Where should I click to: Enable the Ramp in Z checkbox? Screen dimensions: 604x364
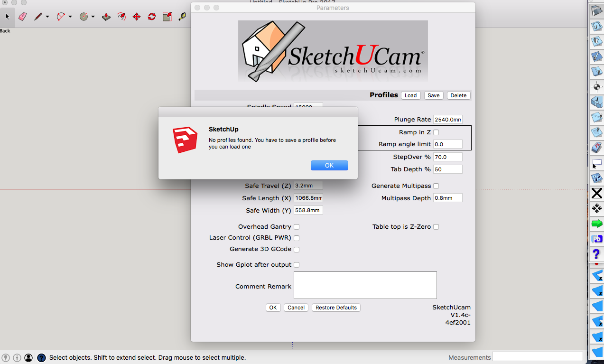[x=436, y=132]
